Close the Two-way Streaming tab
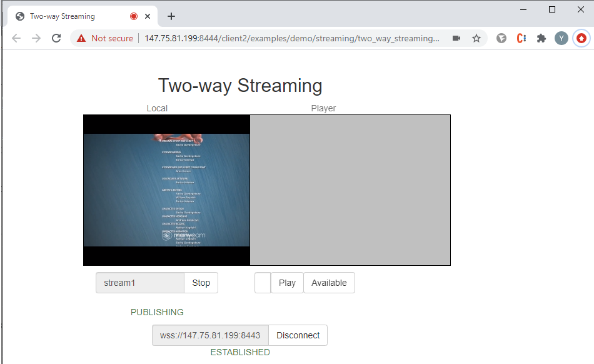The width and height of the screenshot is (594, 364). [148, 16]
